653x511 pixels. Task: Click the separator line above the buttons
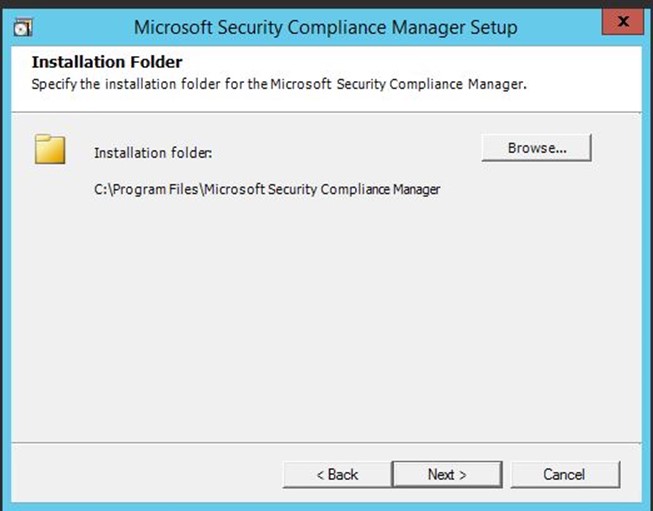[x=326, y=443]
